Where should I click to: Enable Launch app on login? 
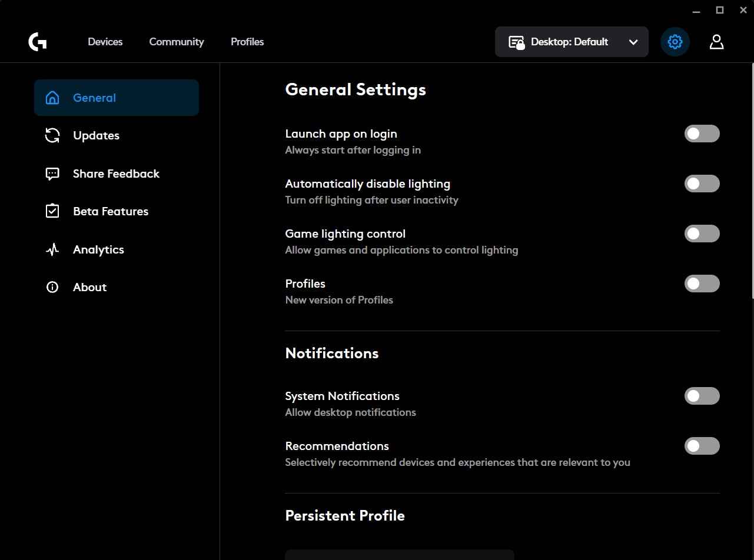pos(702,134)
